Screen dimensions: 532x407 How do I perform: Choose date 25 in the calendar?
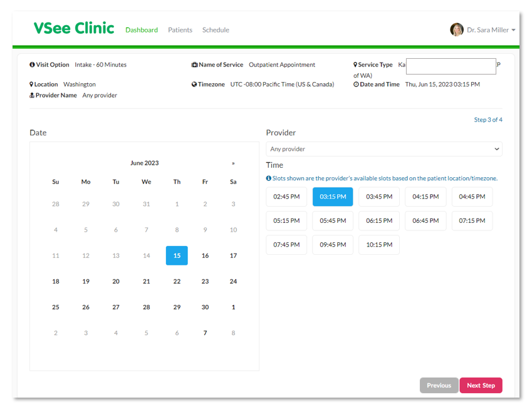[x=56, y=307]
